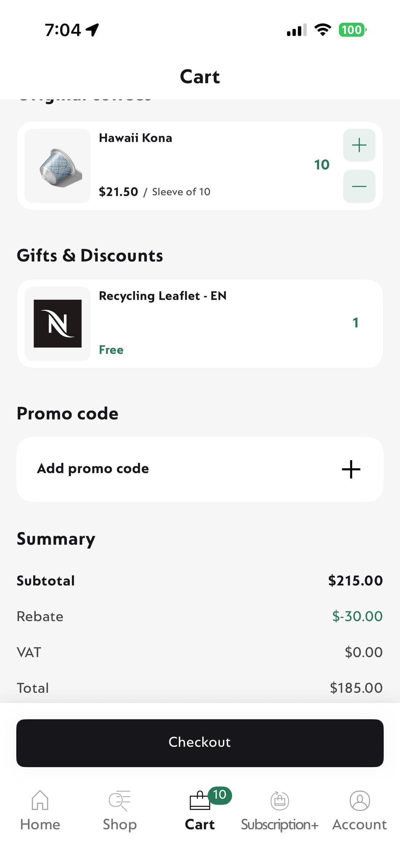Tap the Hawaii Kona capsule thumbnail
400x868 pixels.
coord(57,166)
